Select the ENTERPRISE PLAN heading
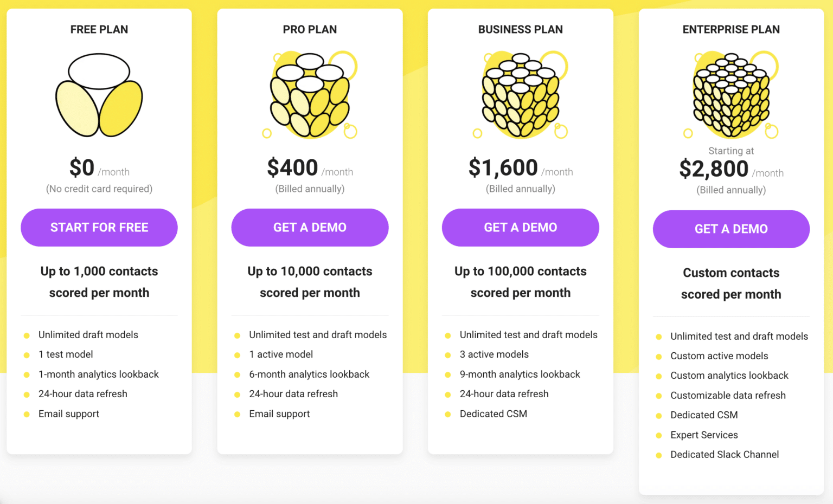Image resolution: width=833 pixels, height=504 pixels. pyautogui.click(x=731, y=29)
